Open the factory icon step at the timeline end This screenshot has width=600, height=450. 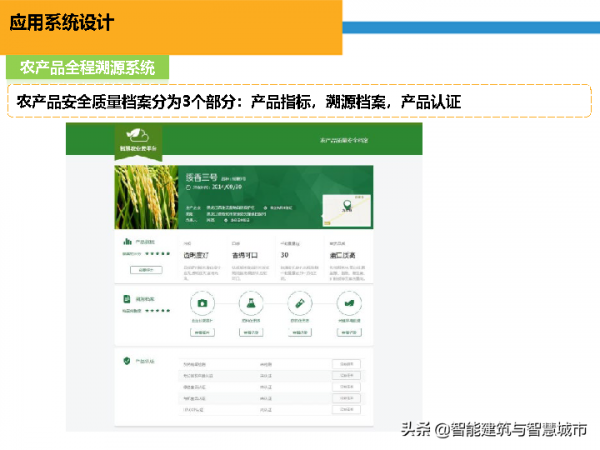tap(349, 303)
